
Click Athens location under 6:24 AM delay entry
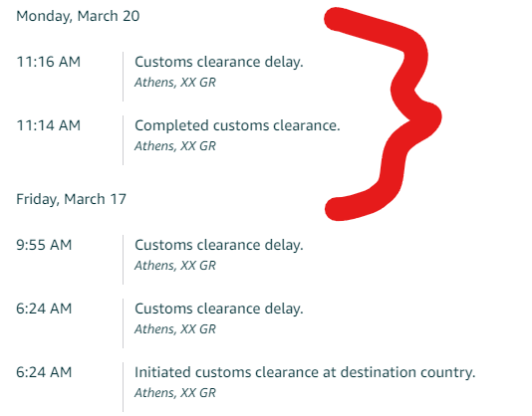pyautogui.click(x=175, y=329)
